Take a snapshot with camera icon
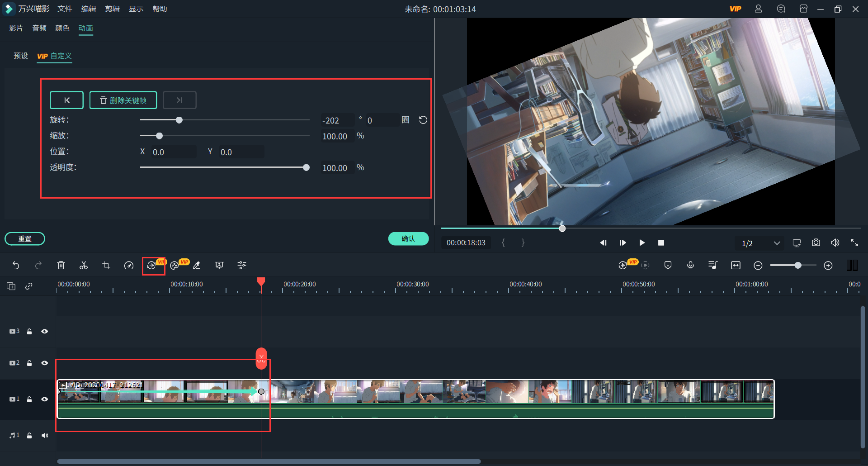868x466 pixels. click(x=816, y=243)
